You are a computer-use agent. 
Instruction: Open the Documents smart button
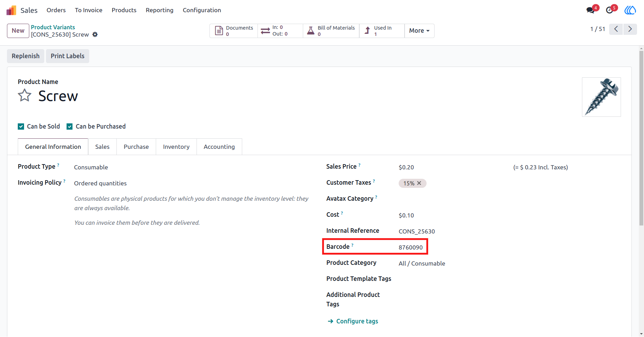(x=234, y=31)
